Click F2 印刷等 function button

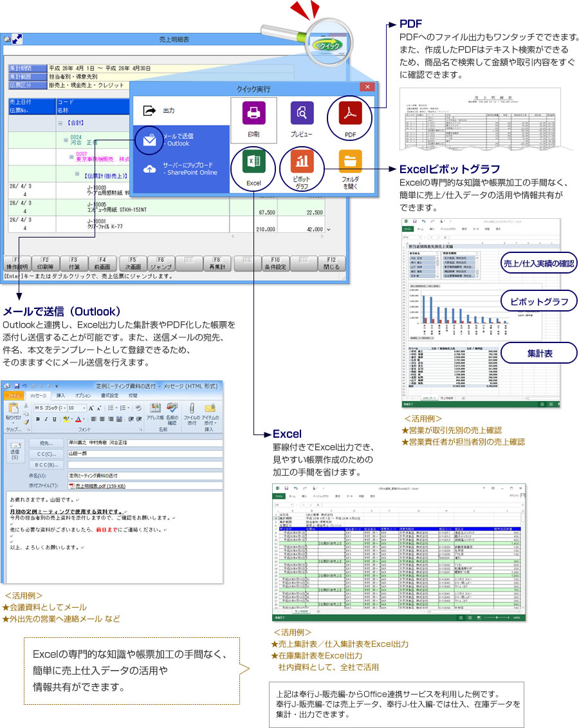pyautogui.click(x=46, y=263)
